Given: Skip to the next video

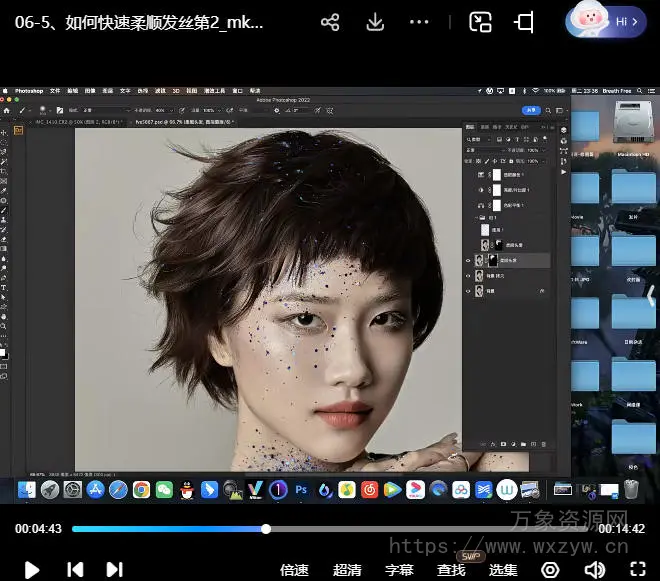Looking at the screenshot, I should tap(115, 569).
